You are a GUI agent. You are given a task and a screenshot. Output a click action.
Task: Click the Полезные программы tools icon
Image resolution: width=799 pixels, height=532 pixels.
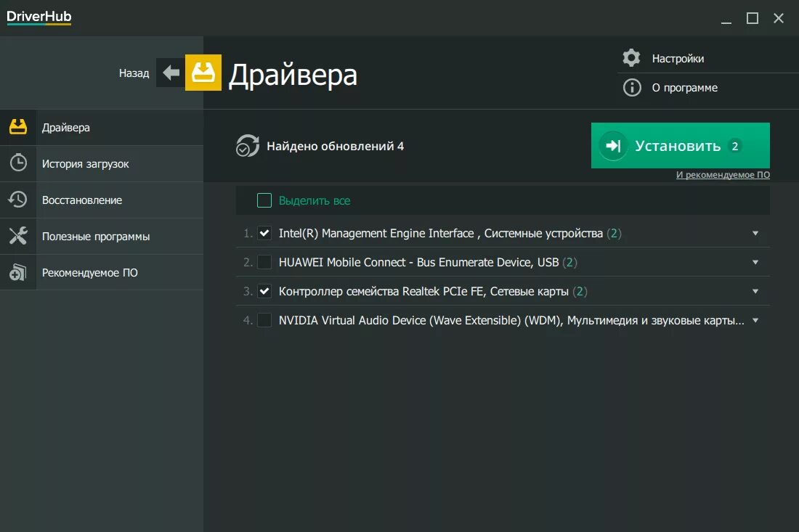(18, 236)
